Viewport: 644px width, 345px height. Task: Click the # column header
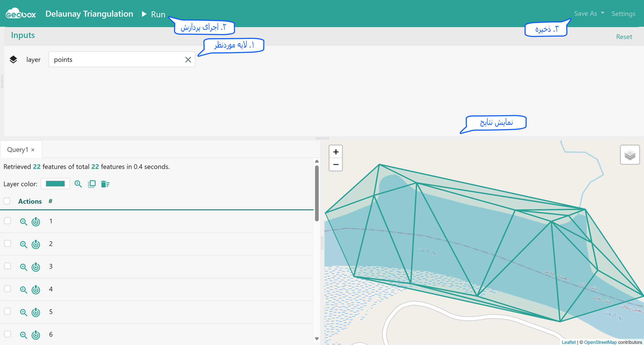pos(50,201)
